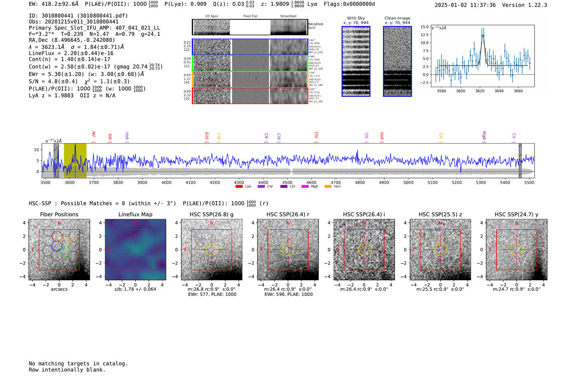
Task: Click the red Lyα legend swatch
Action: (x=239, y=187)
